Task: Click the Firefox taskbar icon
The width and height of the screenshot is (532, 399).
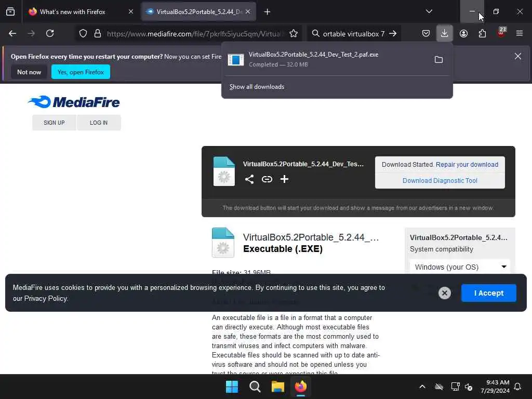Action: pos(301,387)
